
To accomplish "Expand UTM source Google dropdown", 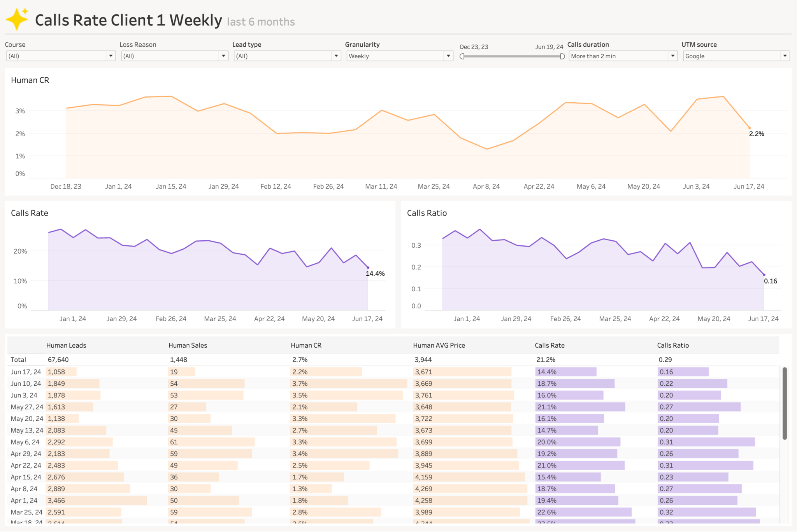I will click(x=785, y=56).
